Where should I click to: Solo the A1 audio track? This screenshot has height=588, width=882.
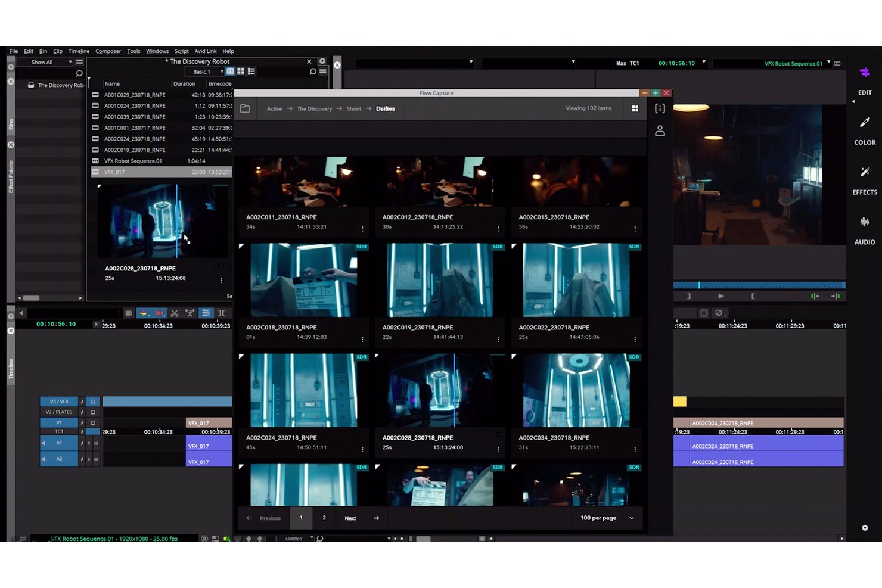[x=89, y=443]
